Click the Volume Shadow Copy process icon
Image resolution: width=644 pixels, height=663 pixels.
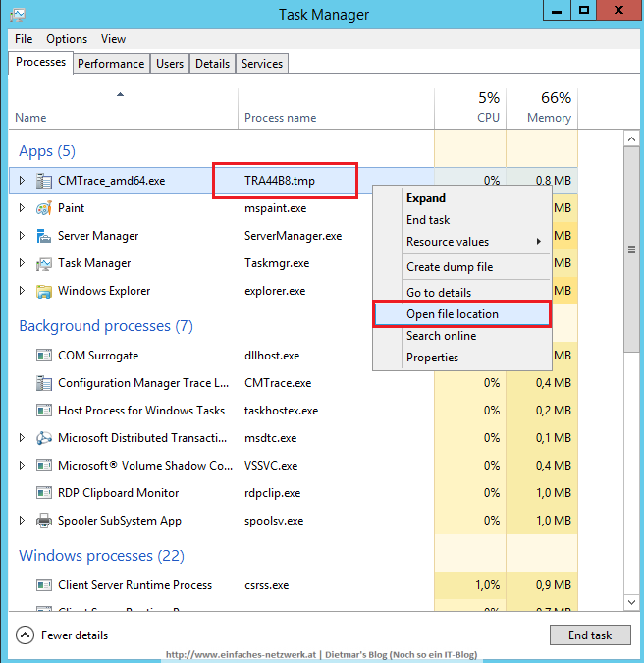44,466
